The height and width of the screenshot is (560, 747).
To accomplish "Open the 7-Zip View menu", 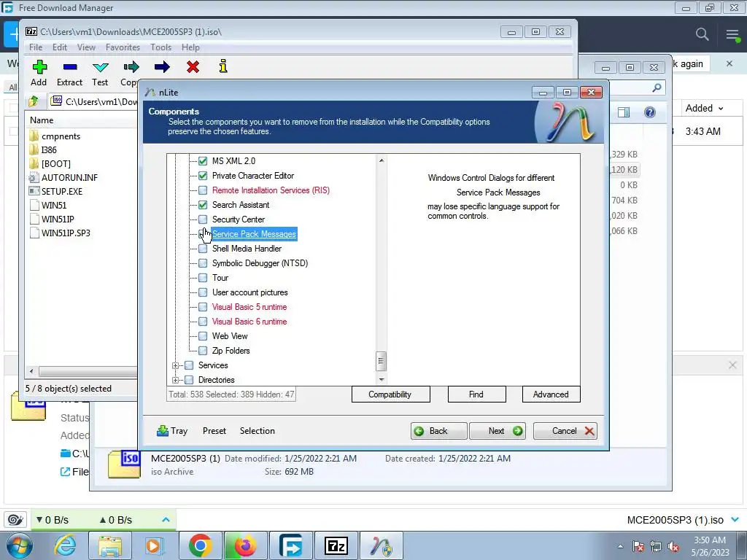I will 86,47.
